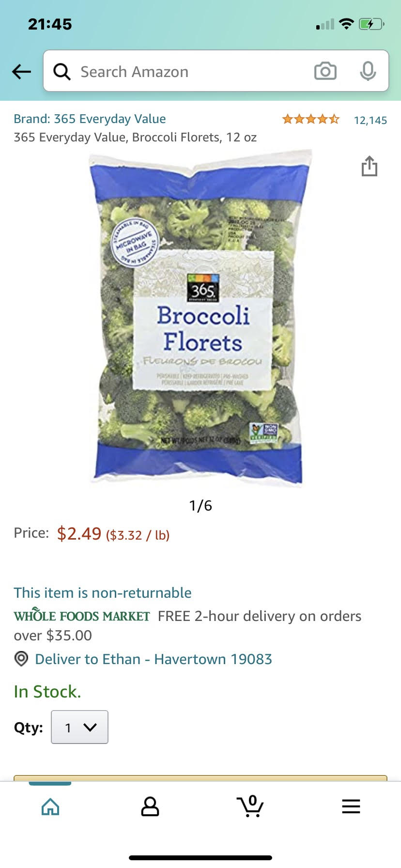Viewport: 401px width, 868px height.
Task: Tap This item is non-returnable link
Action: [103, 593]
